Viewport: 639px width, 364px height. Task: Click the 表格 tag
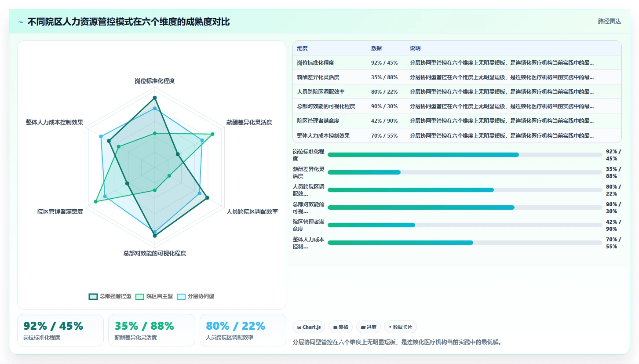coord(341,327)
